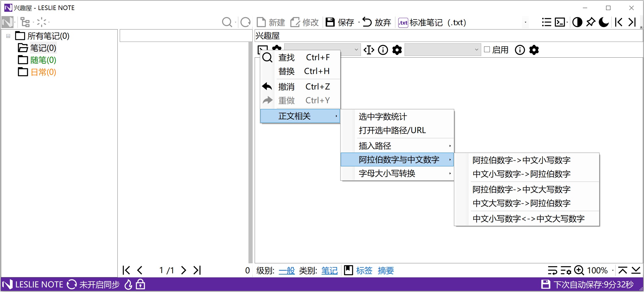
Task: Click the refresh circle icon in toolbar
Action: pos(245,22)
